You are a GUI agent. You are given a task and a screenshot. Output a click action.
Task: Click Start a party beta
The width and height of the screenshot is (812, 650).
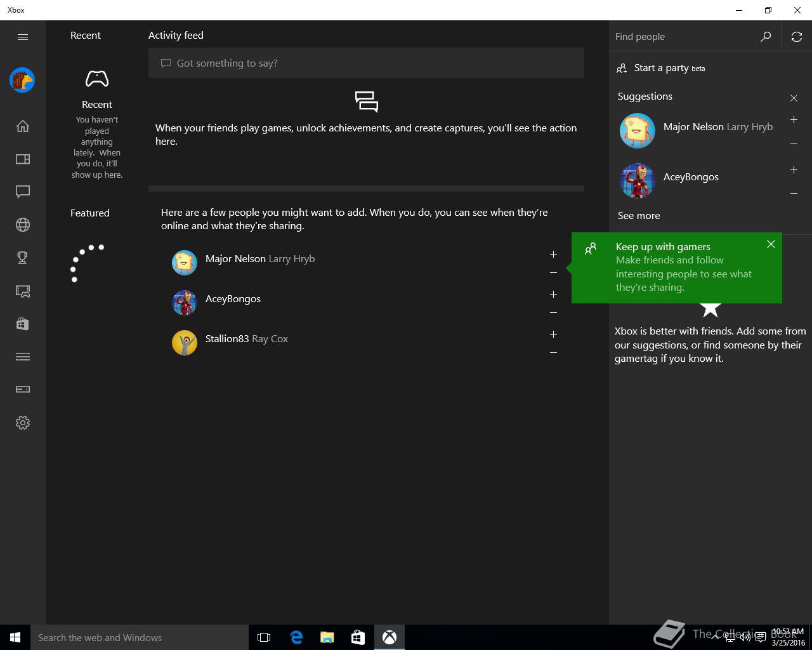pos(660,68)
